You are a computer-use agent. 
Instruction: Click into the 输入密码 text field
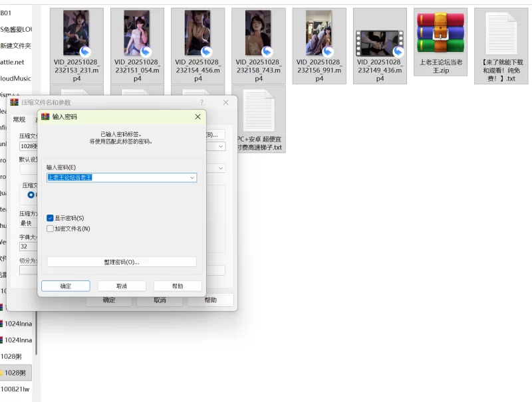[x=116, y=178]
